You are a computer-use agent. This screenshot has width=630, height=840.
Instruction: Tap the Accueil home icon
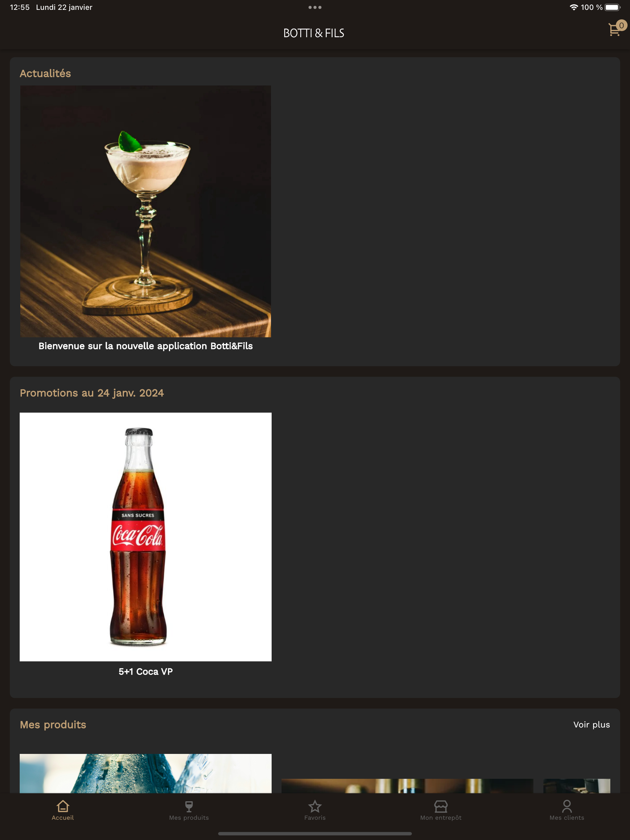point(63,806)
